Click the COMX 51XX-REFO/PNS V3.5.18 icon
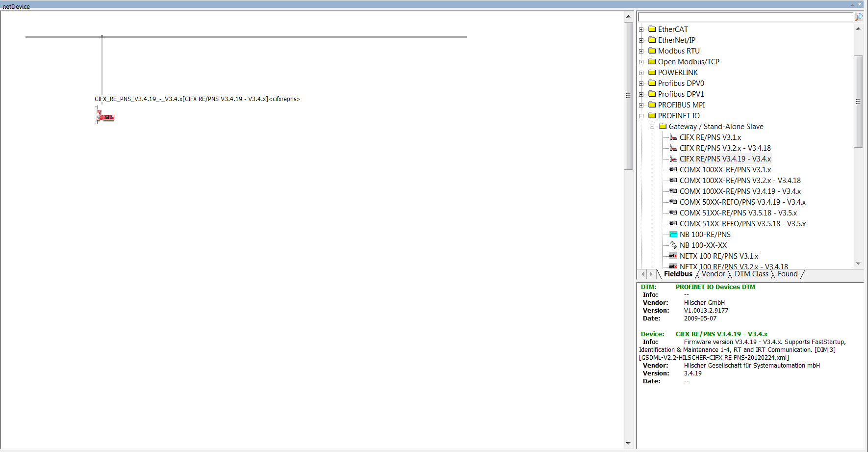This screenshot has width=868, height=452. coord(673,223)
